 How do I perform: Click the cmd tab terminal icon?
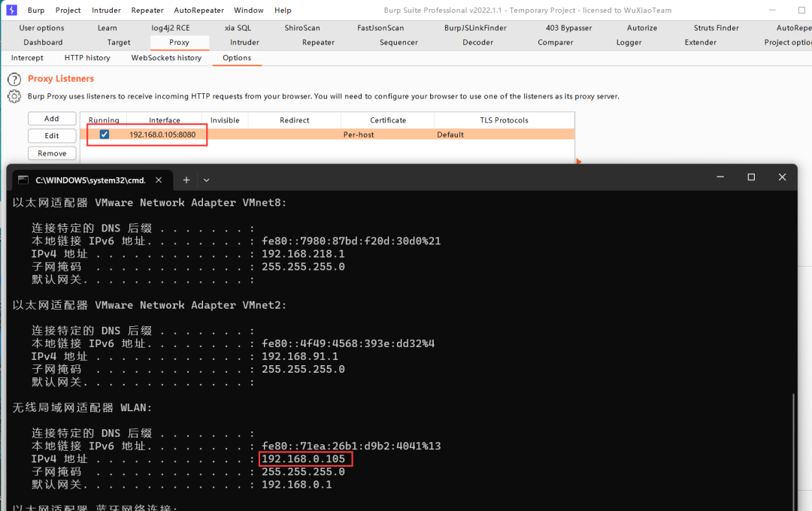[23, 180]
